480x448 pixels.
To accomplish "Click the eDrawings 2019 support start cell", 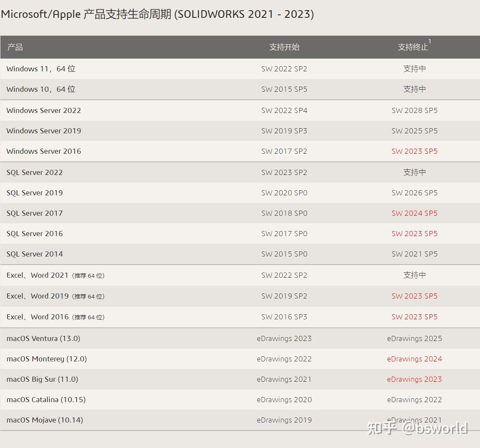I will point(284,420).
